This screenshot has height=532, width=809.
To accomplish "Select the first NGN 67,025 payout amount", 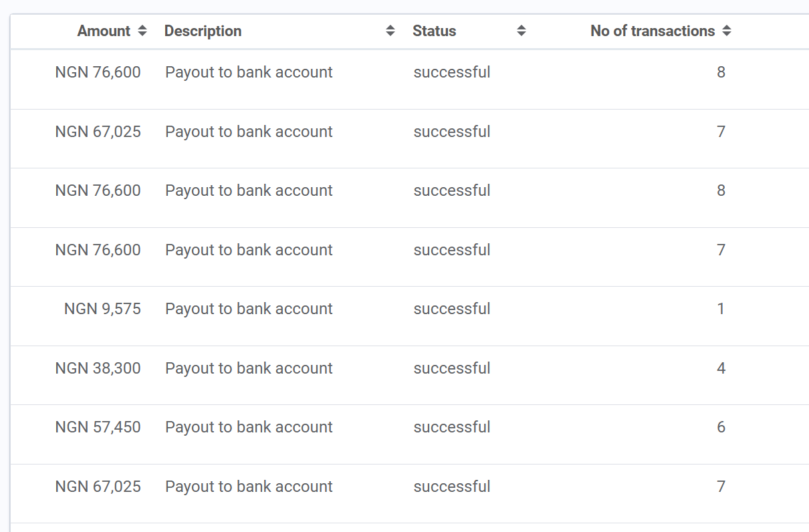I will click(x=98, y=132).
